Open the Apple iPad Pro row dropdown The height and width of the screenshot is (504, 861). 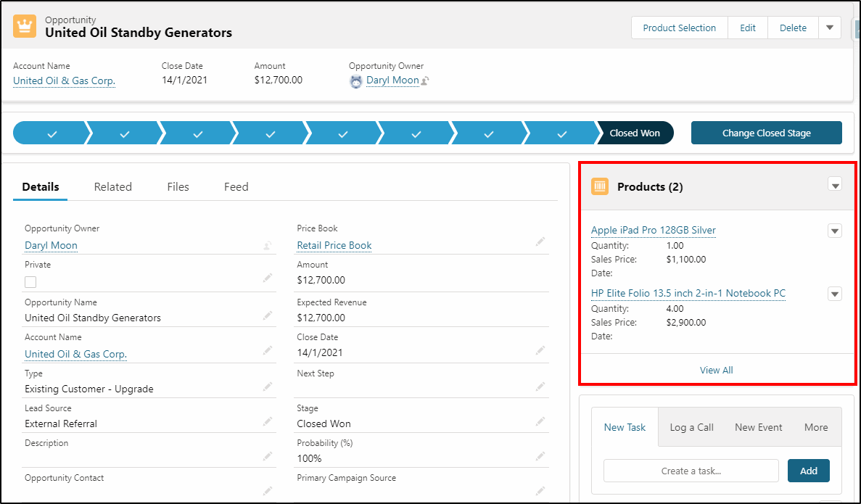pyautogui.click(x=834, y=230)
